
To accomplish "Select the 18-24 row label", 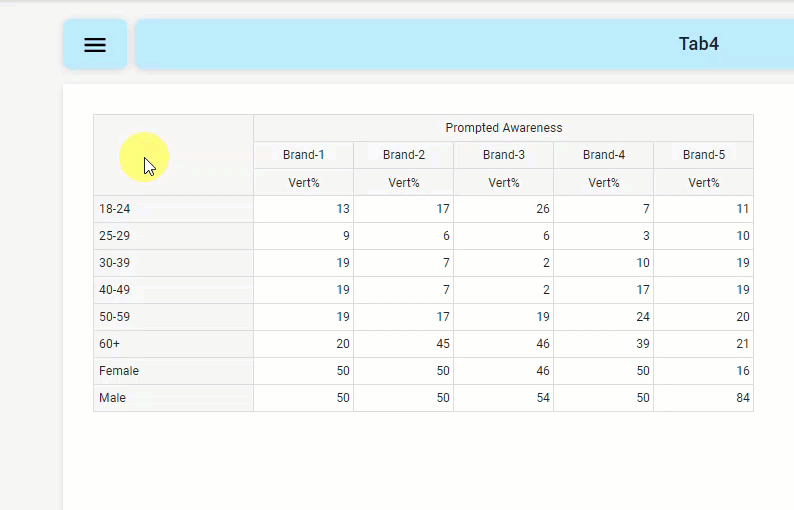I will tap(115, 209).
